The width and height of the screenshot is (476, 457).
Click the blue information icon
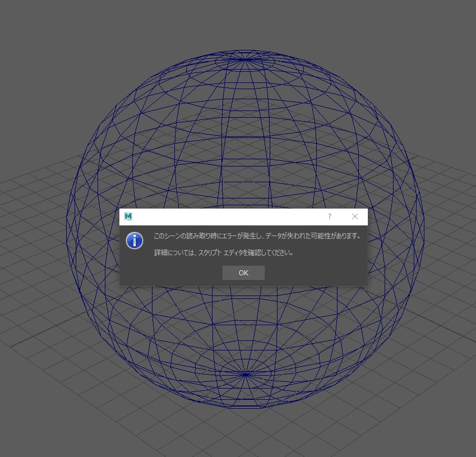tap(135, 241)
